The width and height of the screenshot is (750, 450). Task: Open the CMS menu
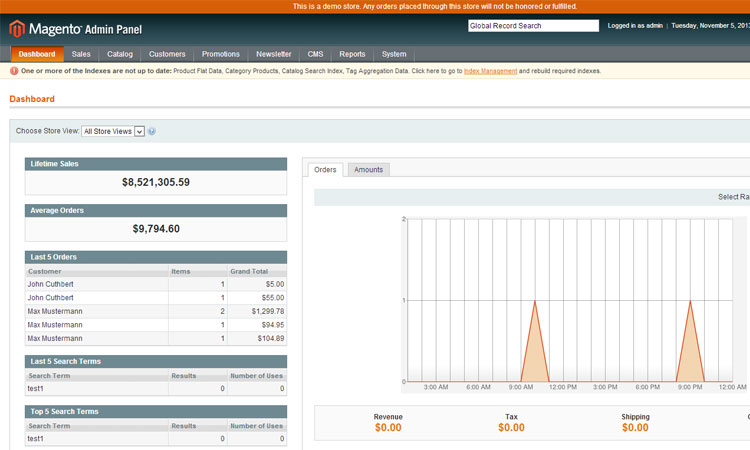(315, 54)
